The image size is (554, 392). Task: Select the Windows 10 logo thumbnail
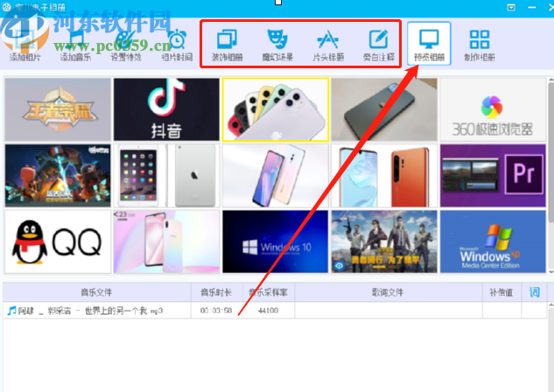pyautogui.click(x=275, y=241)
